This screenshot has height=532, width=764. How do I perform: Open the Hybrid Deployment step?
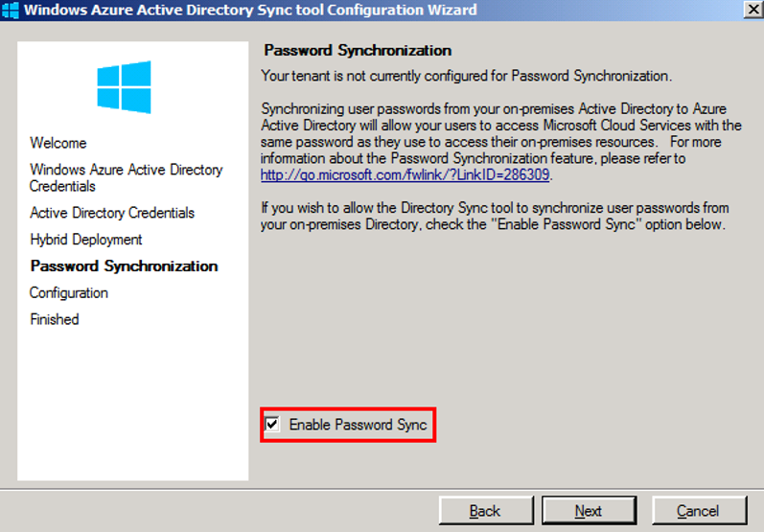tap(86, 240)
